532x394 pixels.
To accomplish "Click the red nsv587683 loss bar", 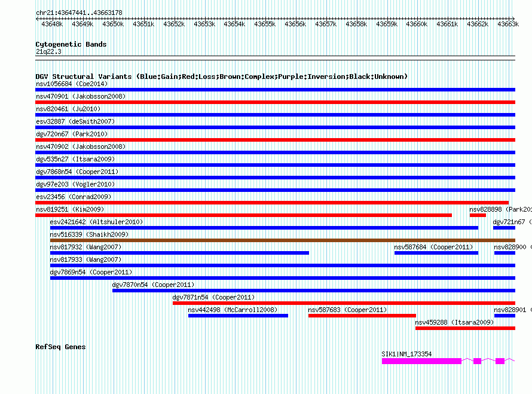I will (x=362, y=316).
